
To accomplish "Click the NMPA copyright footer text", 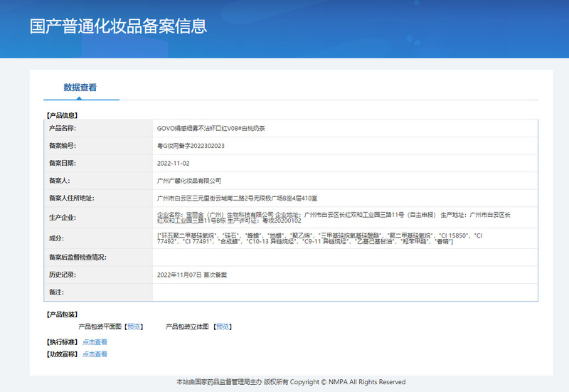I will 291,382.
